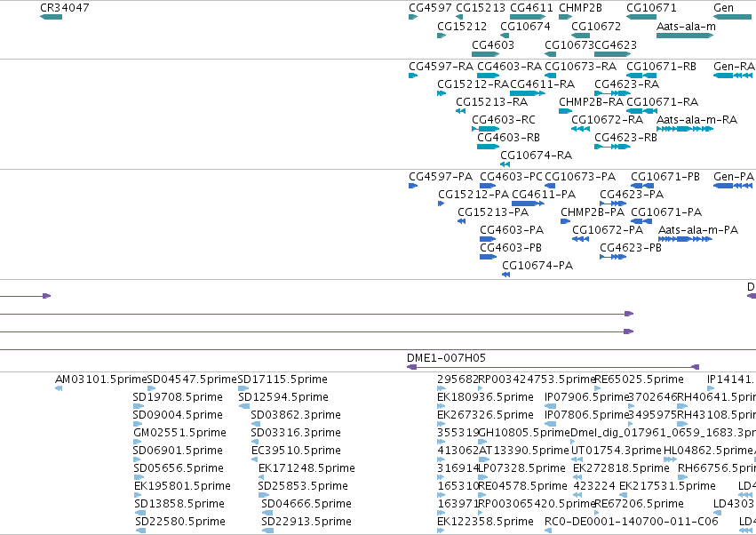The width and height of the screenshot is (756, 535).
Task: Select the SD22913.5prime EST label
Action: (x=306, y=522)
